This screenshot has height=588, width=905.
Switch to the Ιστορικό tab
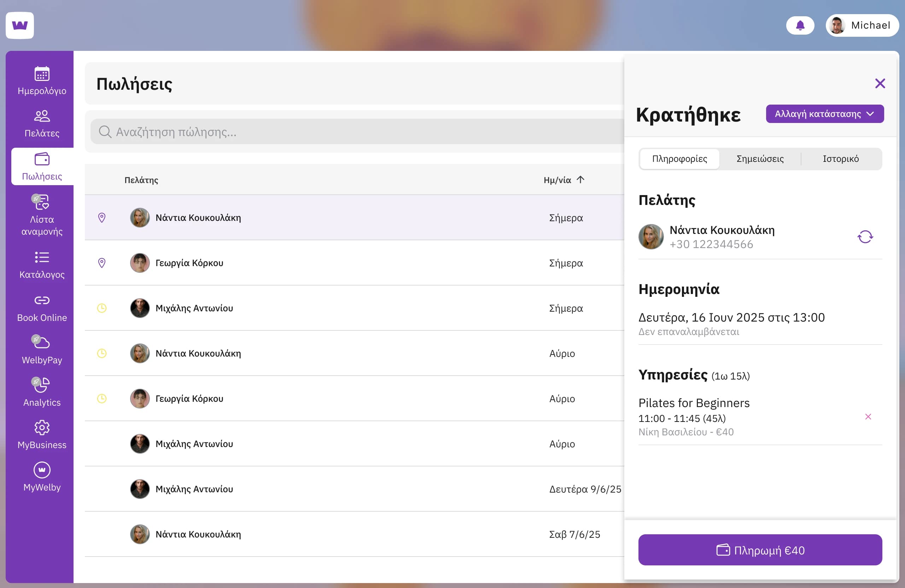pos(840,159)
